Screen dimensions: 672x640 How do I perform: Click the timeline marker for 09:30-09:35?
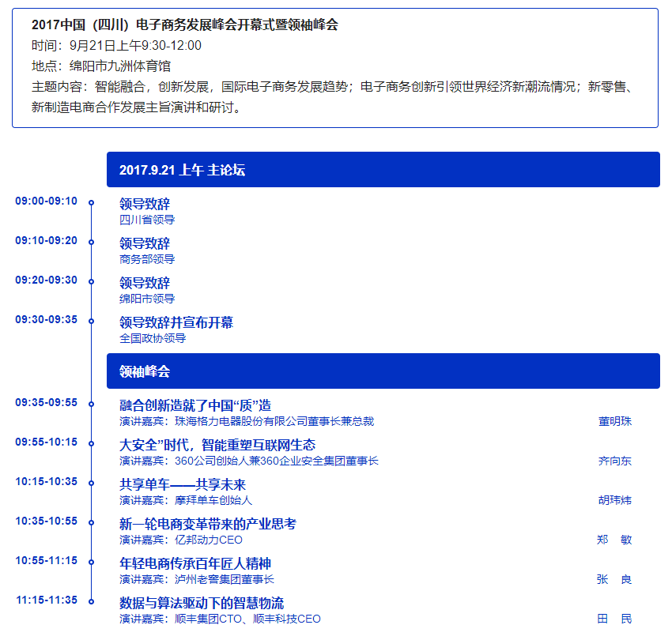(x=91, y=321)
